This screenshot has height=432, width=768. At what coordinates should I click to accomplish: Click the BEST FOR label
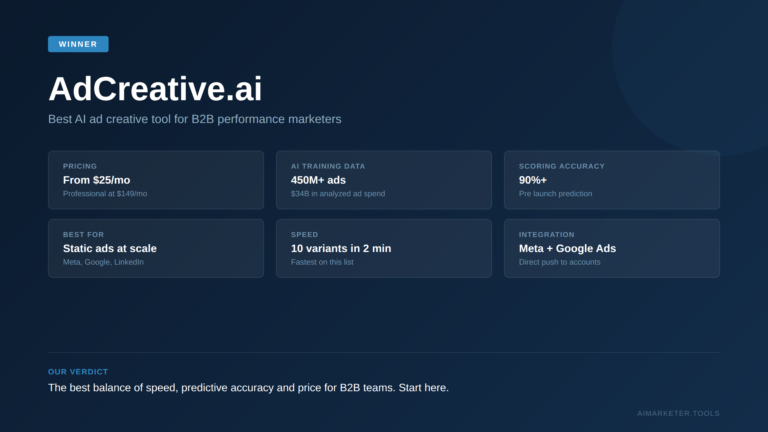(83, 235)
